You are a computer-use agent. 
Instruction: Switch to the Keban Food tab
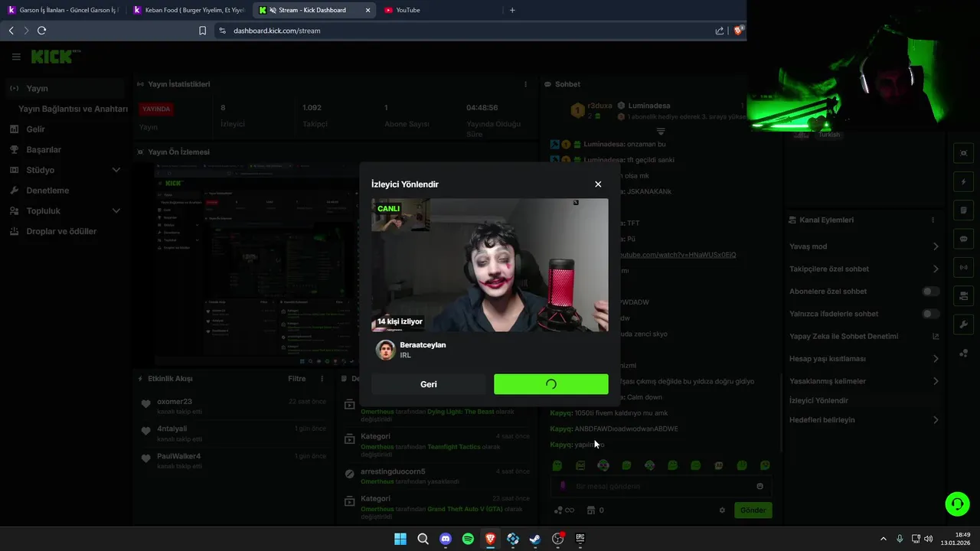pos(188,10)
